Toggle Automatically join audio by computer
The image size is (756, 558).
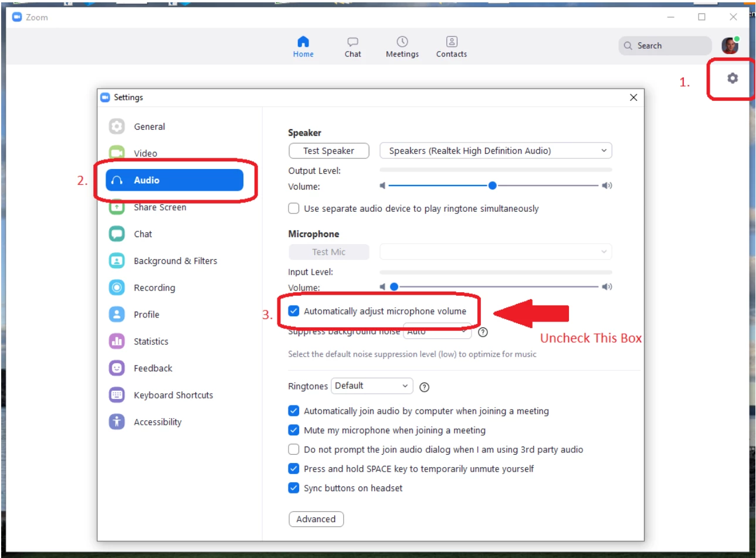pos(294,411)
